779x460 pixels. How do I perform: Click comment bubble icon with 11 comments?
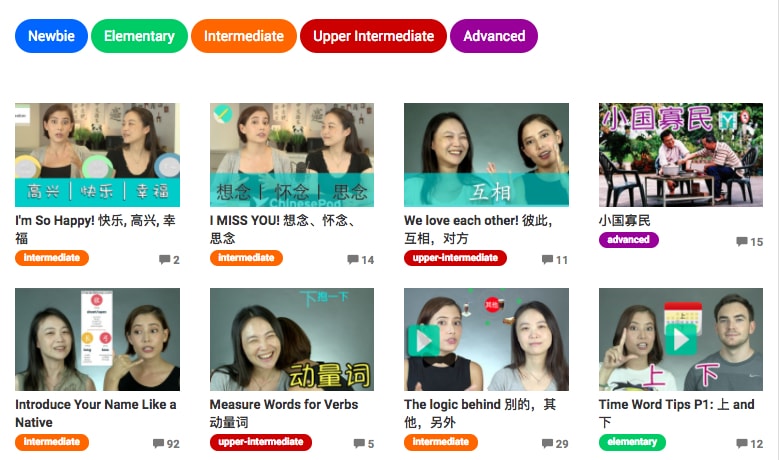(x=547, y=259)
